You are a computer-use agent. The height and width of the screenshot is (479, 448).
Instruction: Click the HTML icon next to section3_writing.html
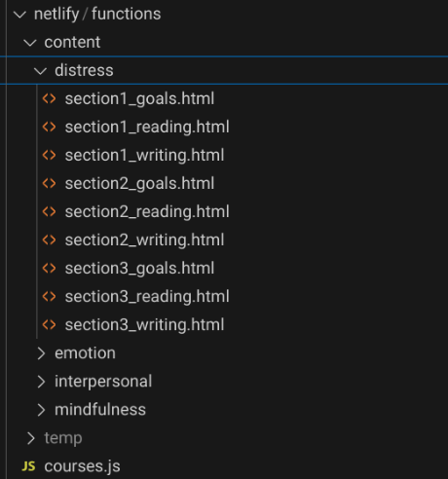point(49,325)
